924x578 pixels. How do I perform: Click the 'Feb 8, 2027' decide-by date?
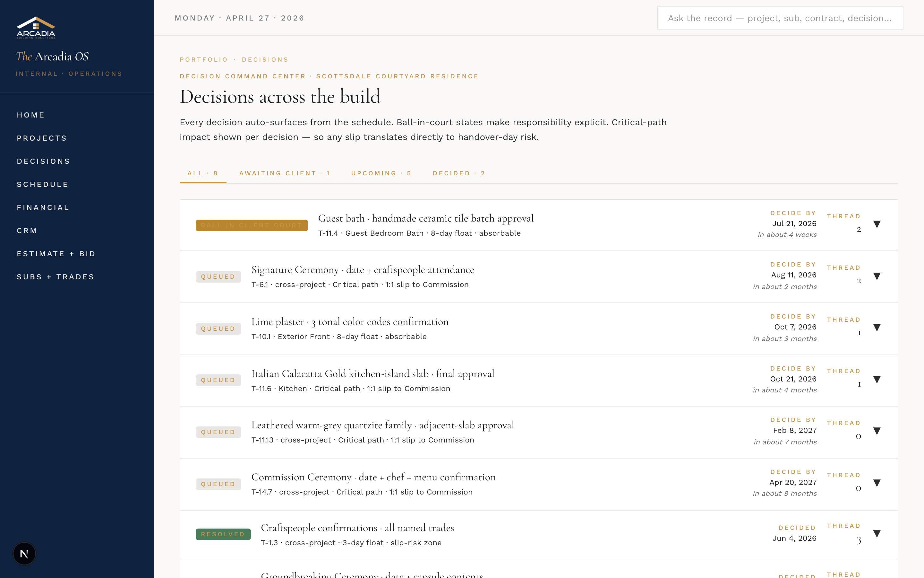795,430
